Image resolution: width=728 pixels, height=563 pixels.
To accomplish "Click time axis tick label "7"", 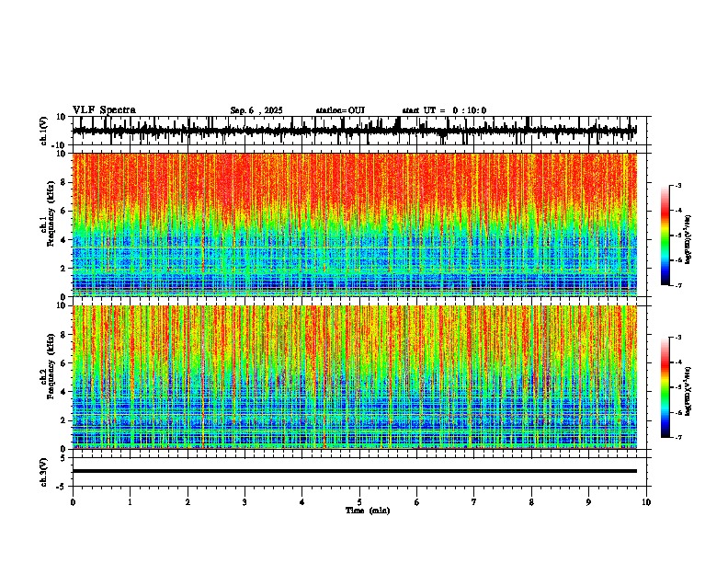I will point(474,502).
